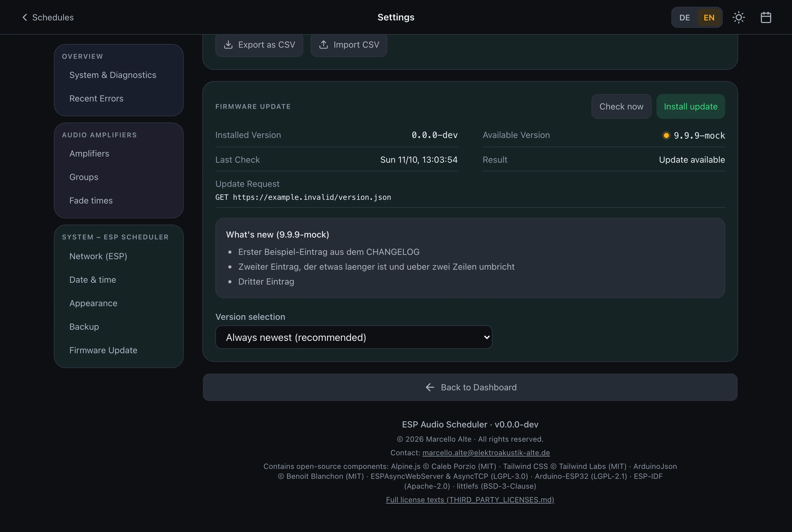Click the 'Update available' result text
This screenshot has height=532, width=792.
pyautogui.click(x=692, y=160)
